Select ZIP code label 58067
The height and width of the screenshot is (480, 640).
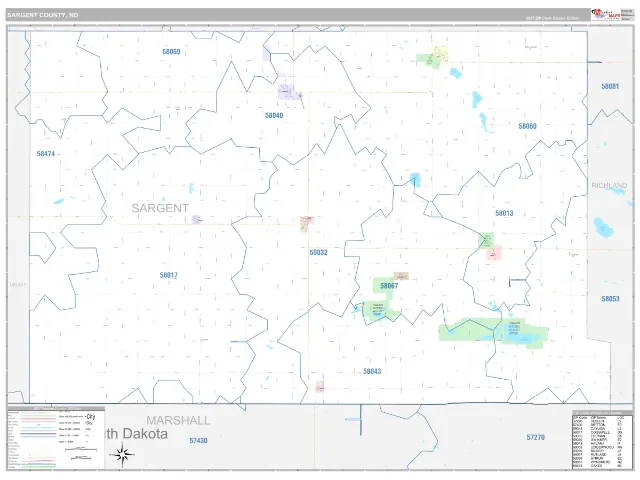tap(389, 286)
